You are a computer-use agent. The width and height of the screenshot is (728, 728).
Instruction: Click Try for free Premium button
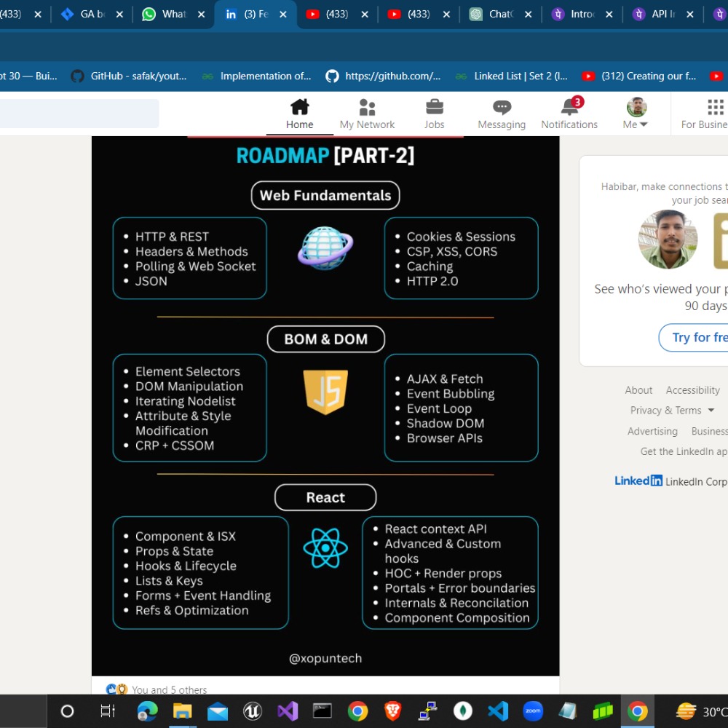(694, 338)
